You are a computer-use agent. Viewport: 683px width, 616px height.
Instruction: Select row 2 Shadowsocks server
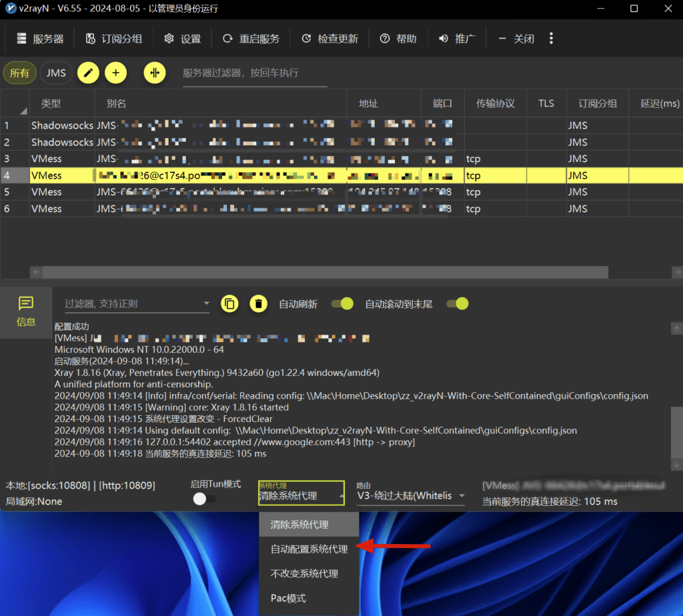(341, 143)
